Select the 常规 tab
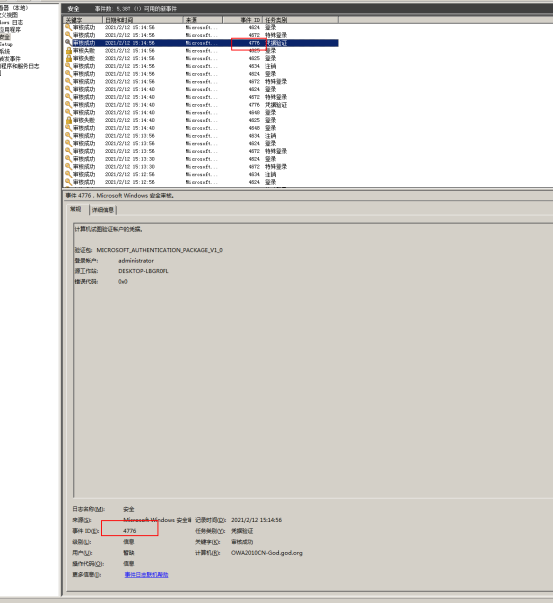 tap(76, 209)
